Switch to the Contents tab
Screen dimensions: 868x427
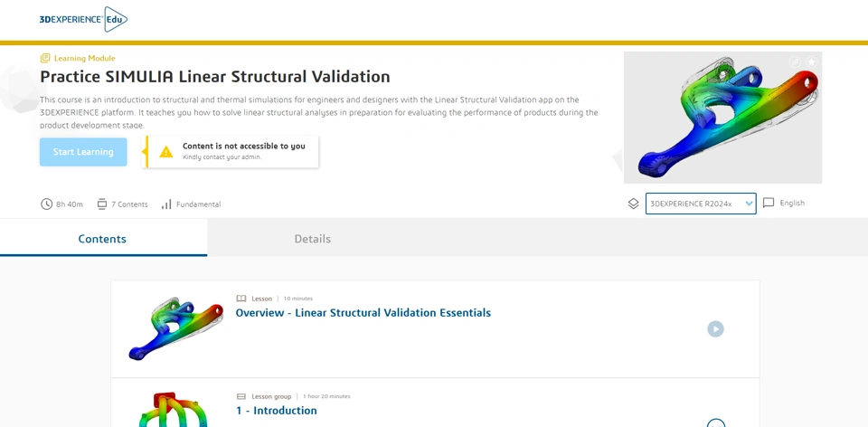pos(102,239)
